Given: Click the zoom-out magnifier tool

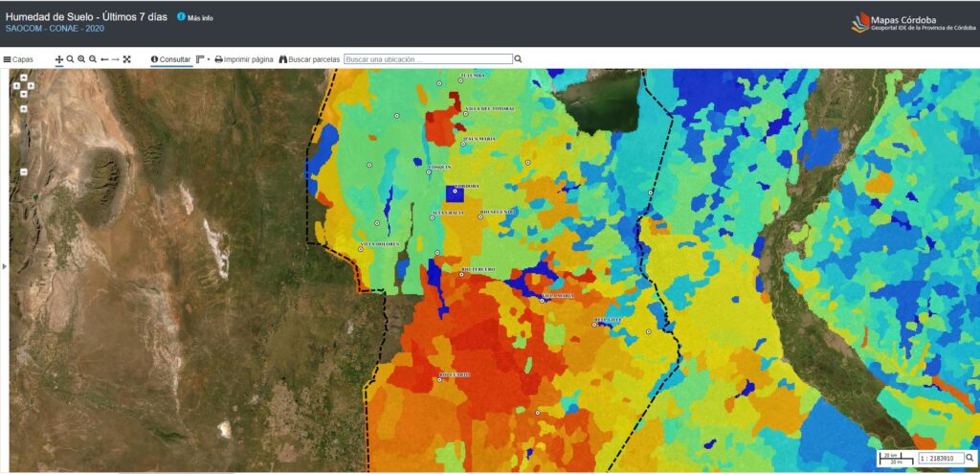Looking at the screenshot, I should [x=93, y=59].
